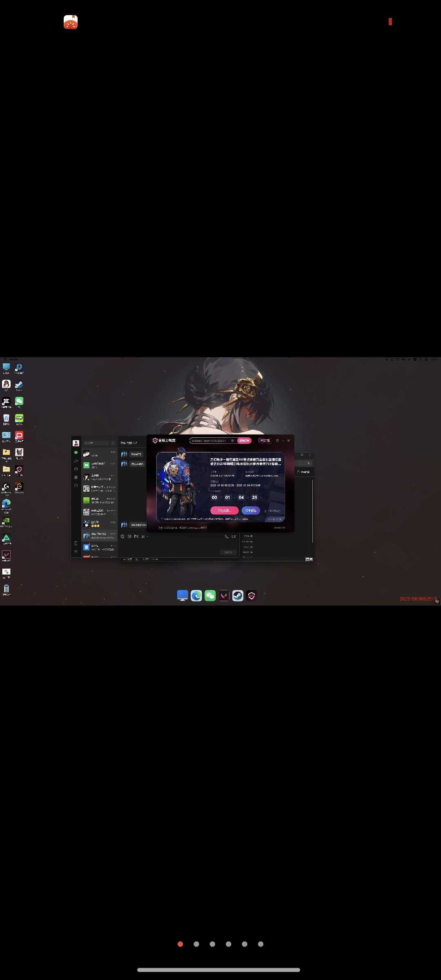Tick the checkbox beside the blue button
Viewport: 441px width, 980px height.
[265, 511]
